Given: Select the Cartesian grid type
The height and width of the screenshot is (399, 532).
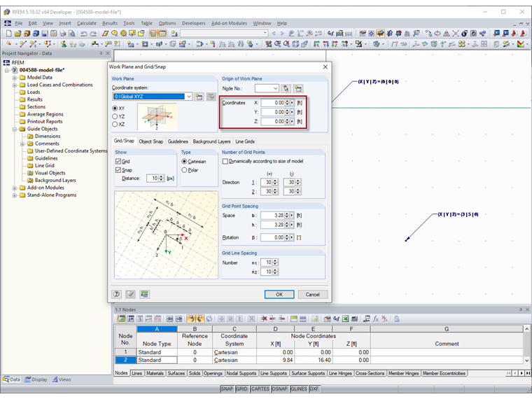Looking at the screenshot, I should point(184,161).
